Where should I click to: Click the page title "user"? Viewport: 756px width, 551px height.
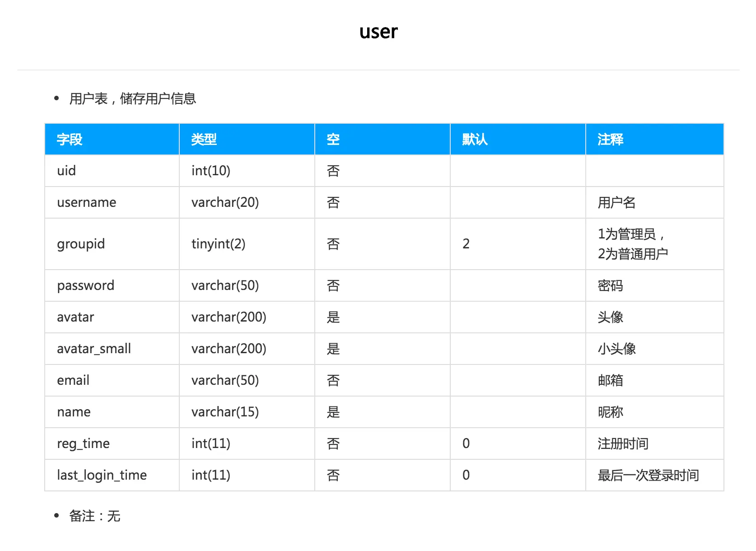(x=378, y=31)
